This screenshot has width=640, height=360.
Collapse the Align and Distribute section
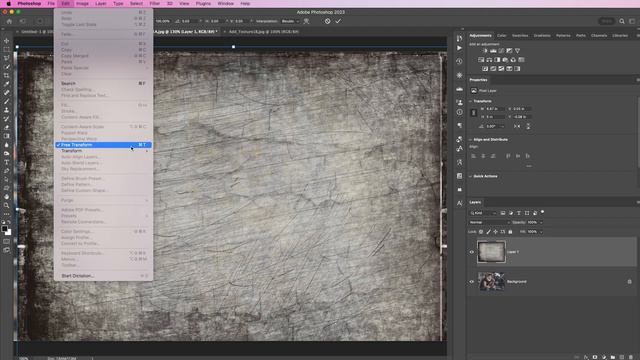[471, 140]
